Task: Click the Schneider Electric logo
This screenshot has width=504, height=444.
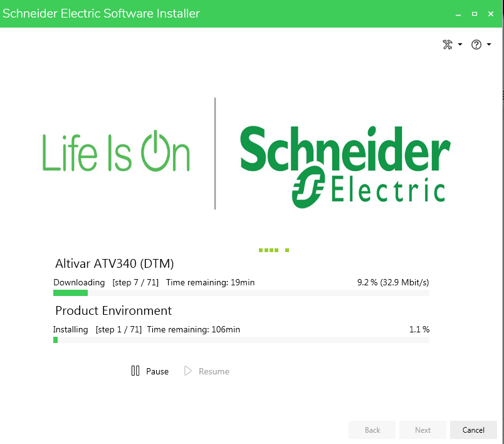Action: coord(345,167)
